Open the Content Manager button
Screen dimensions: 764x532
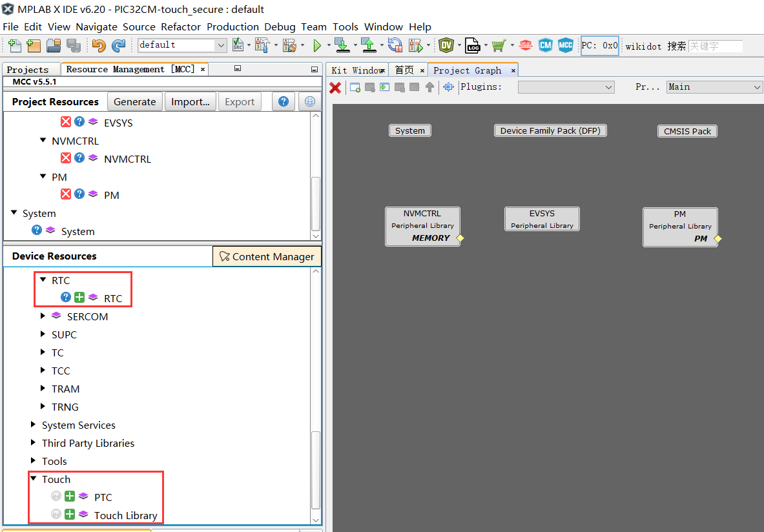(x=267, y=256)
